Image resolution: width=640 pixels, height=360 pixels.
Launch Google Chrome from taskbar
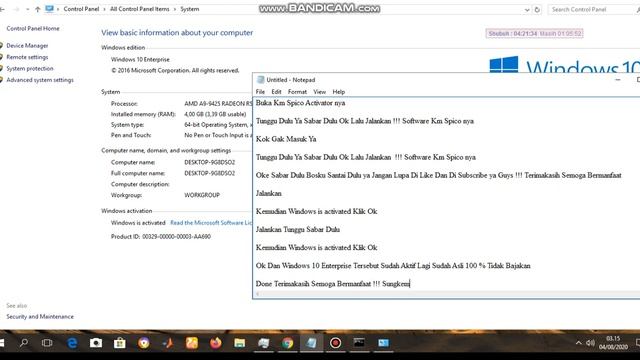pyautogui.click(x=288, y=343)
